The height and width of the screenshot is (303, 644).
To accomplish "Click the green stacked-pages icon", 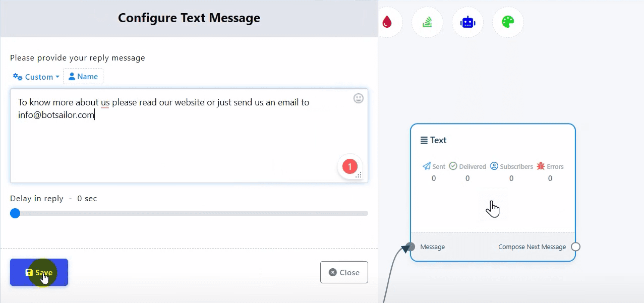I will [x=427, y=22].
